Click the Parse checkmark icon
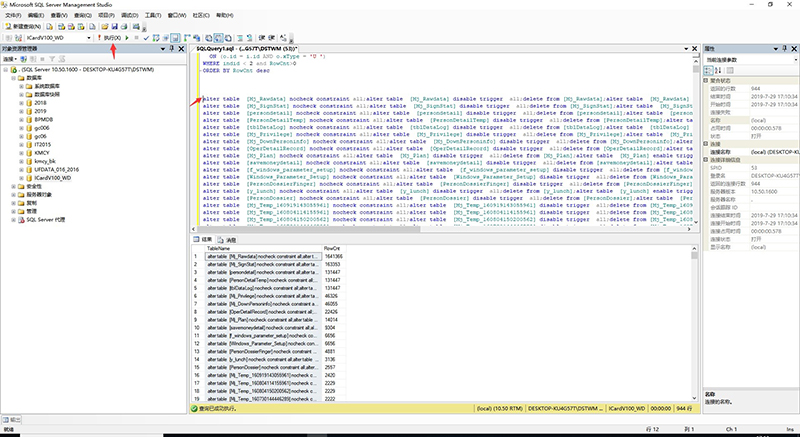The height and width of the screenshot is (437, 800). pyautogui.click(x=146, y=38)
